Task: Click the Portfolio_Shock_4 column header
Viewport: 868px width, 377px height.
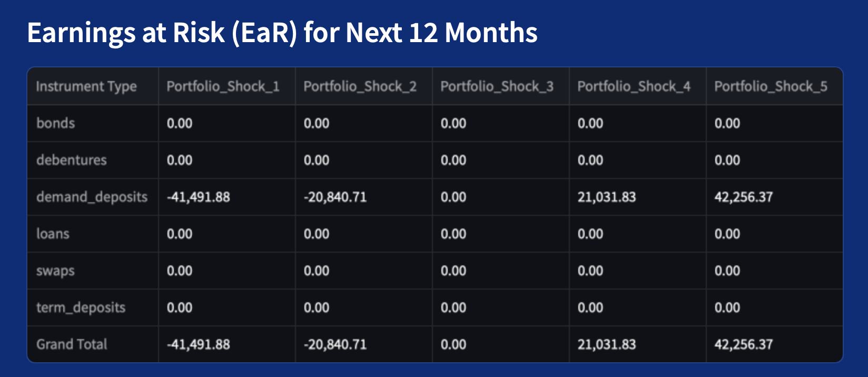Action: coord(634,86)
